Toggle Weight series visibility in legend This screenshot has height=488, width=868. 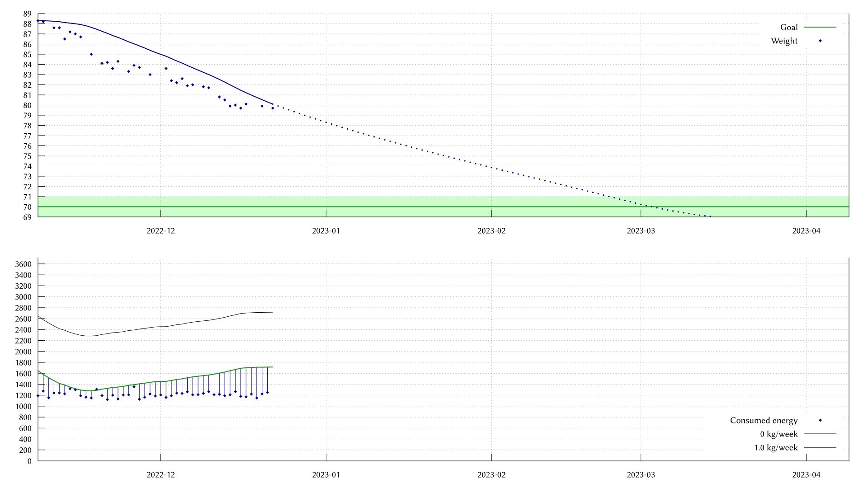point(785,40)
